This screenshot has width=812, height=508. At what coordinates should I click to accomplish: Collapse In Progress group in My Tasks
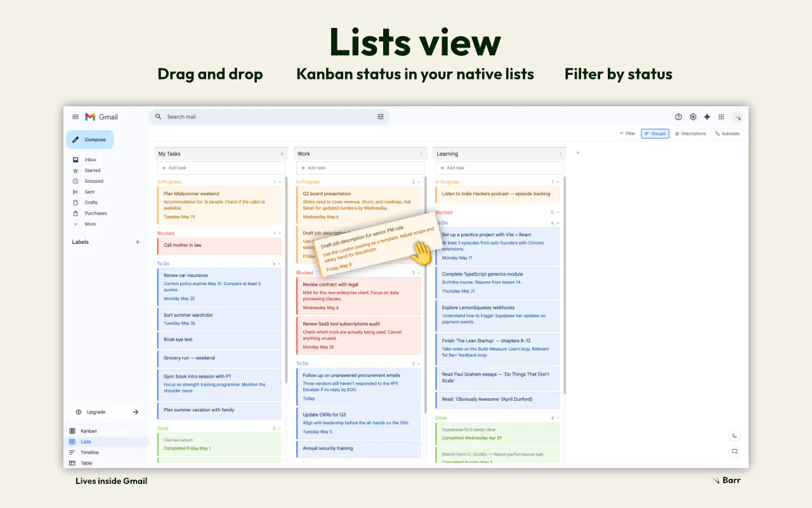coord(279,182)
